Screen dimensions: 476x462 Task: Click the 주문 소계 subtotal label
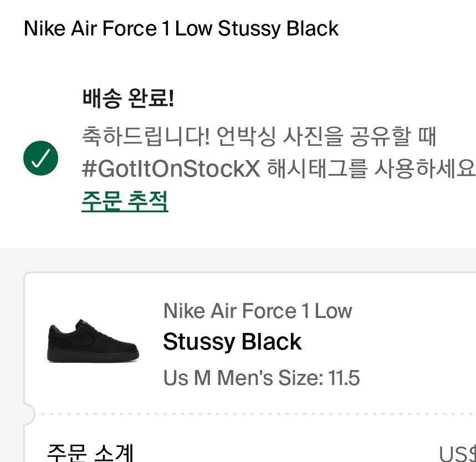click(x=90, y=452)
